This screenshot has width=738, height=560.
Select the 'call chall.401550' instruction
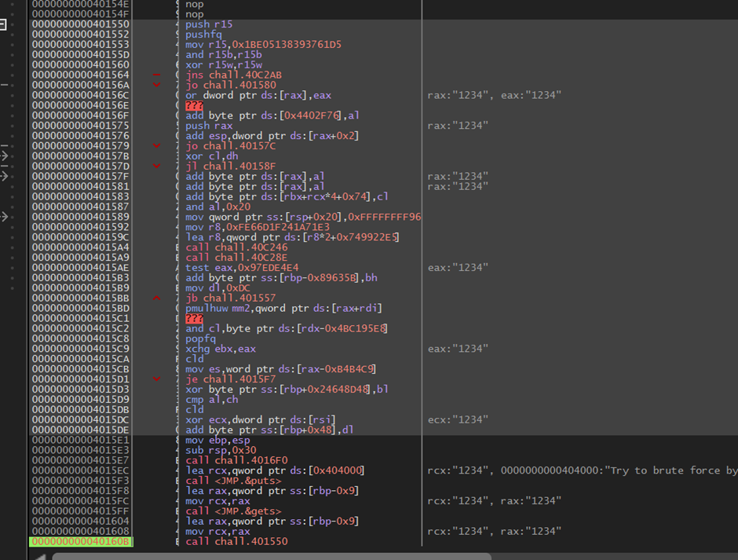click(236, 542)
